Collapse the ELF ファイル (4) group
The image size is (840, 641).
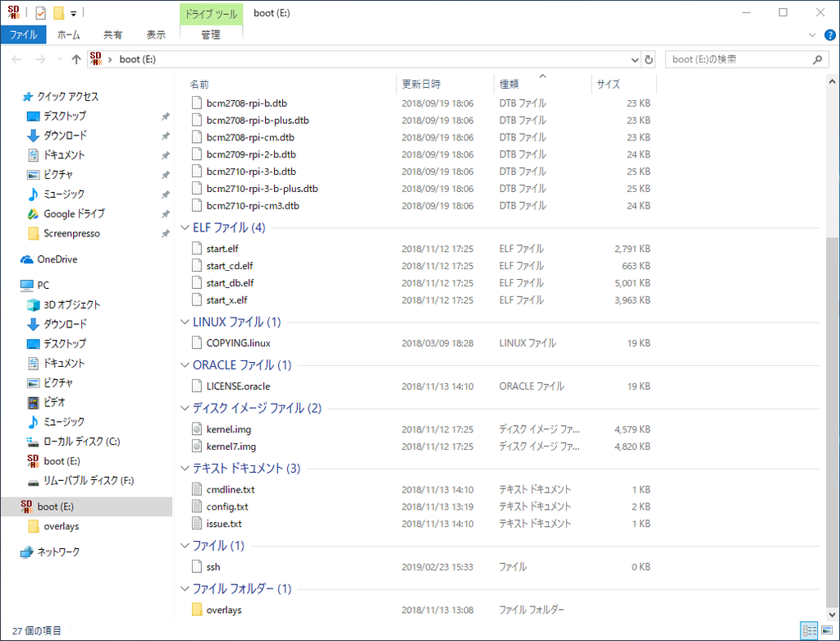tap(185, 228)
